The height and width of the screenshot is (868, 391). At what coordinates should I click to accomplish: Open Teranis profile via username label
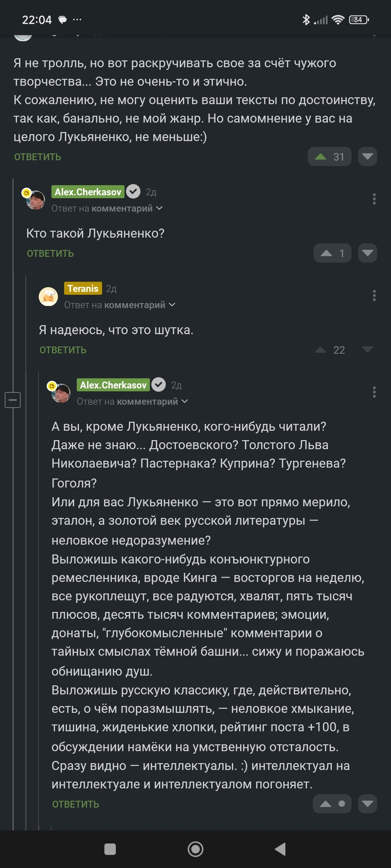coord(83,289)
